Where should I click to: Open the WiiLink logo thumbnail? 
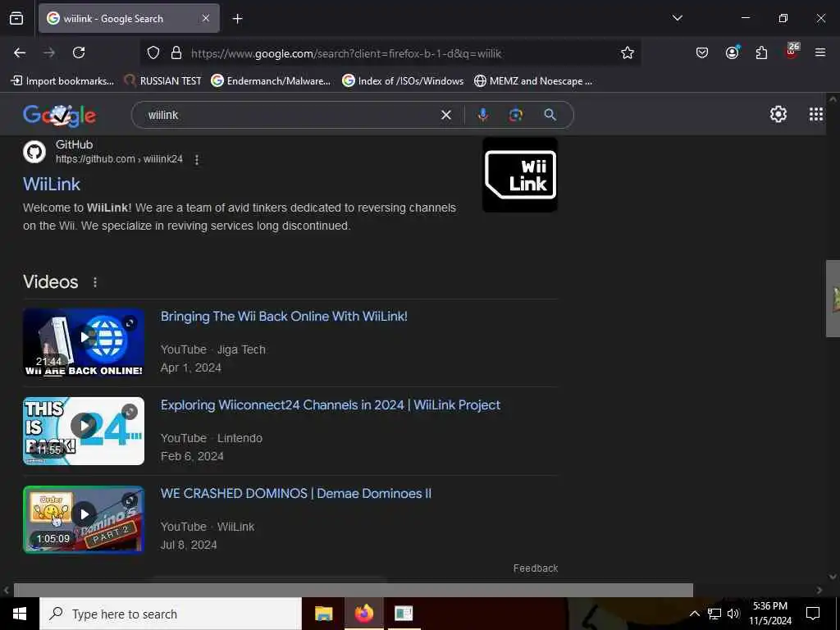tap(520, 175)
